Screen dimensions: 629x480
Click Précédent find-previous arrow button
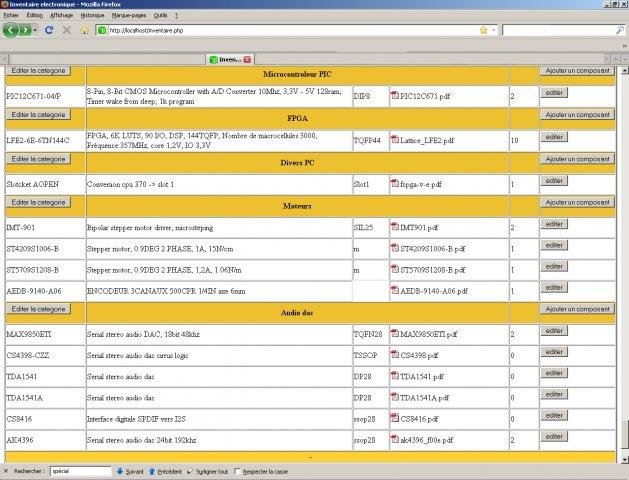tap(165, 472)
